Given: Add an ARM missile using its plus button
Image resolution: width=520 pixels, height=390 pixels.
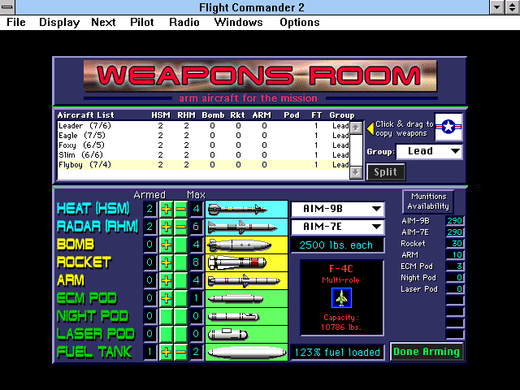Looking at the screenshot, I should click(166, 280).
